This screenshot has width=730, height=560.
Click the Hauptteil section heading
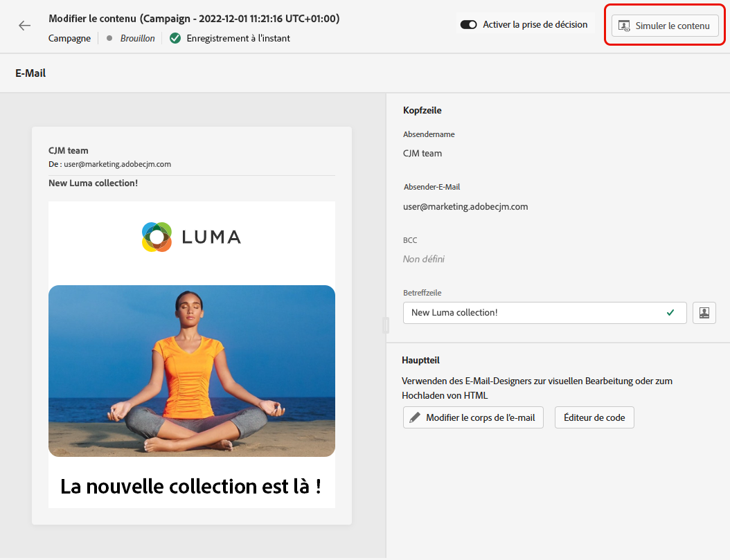(x=420, y=360)
